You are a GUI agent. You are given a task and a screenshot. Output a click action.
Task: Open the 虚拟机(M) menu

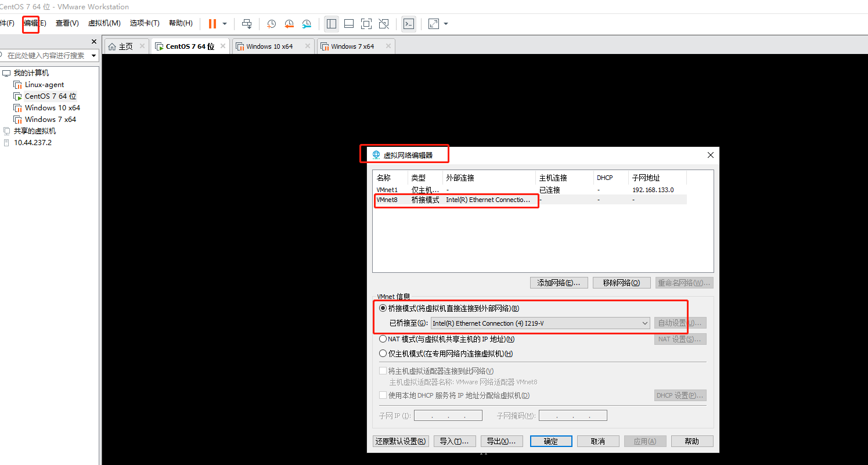point(105,23)
